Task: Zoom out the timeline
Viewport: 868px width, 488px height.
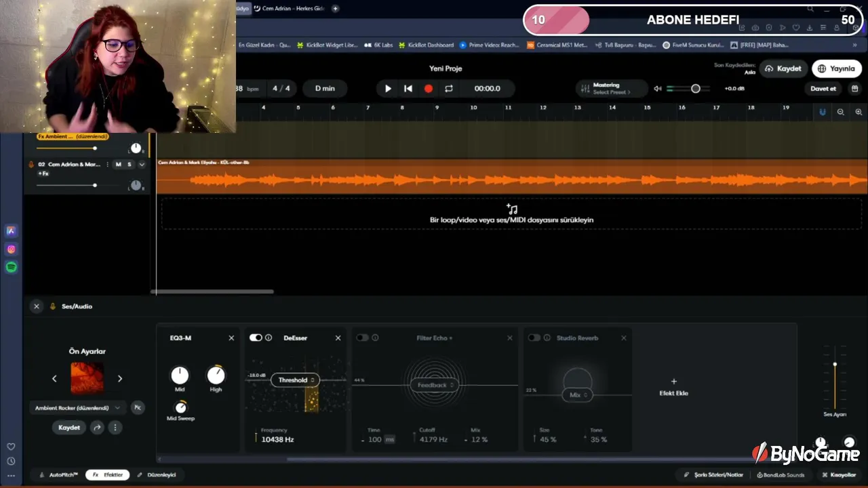Action: pyautogui.click(x=841, y=112)
